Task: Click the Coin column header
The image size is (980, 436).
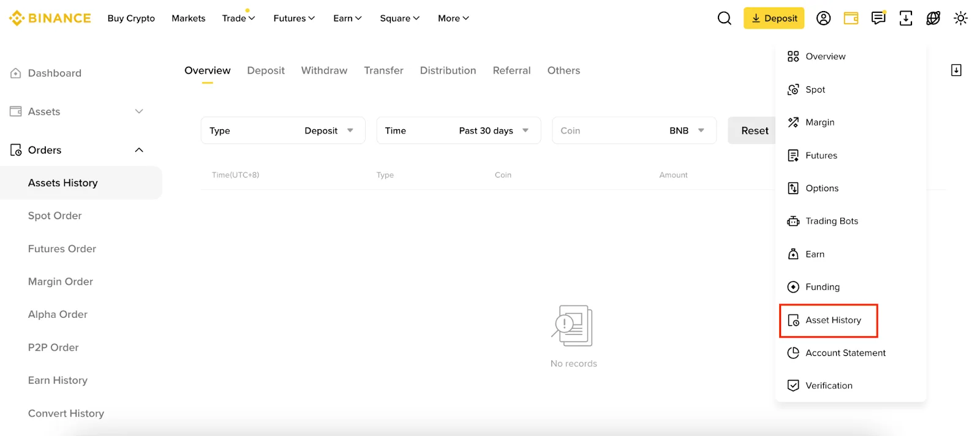Action: [503, 175]
